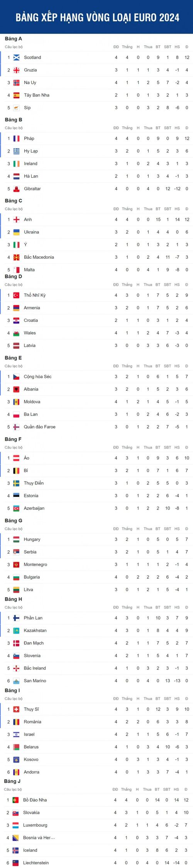Click the Thổ Nhĩ Kỳ flag icon
Image resolution: width=193 pixels, height=868 pixels.
(x=16, y=295)
